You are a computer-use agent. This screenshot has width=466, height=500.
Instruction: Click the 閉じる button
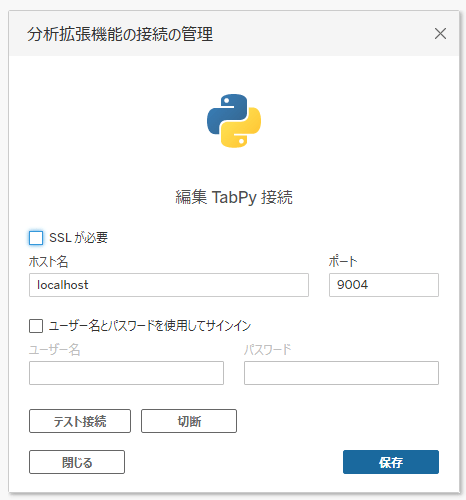click(x=77, y=462)
